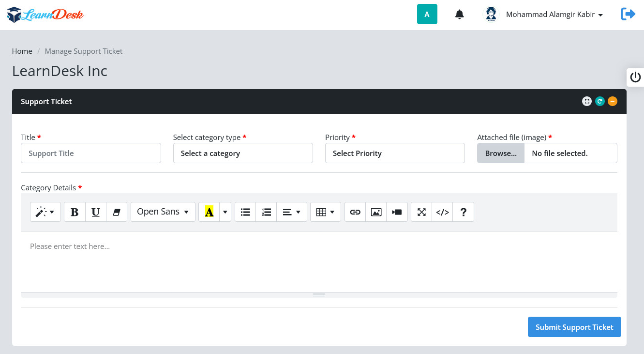Open the text color options arrow

[225, 212]
